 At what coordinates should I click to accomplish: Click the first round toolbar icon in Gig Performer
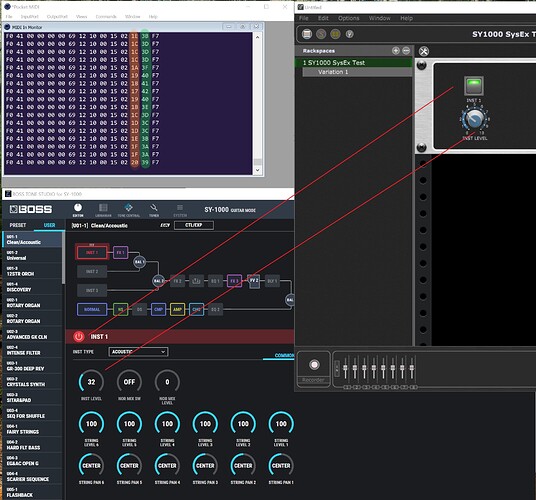point(307,34)
